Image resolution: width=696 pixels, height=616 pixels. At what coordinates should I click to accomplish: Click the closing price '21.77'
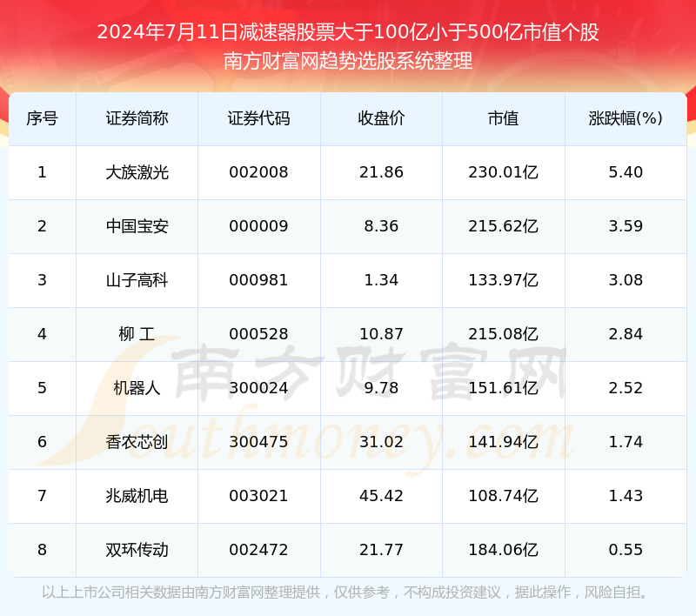[381, 550]
